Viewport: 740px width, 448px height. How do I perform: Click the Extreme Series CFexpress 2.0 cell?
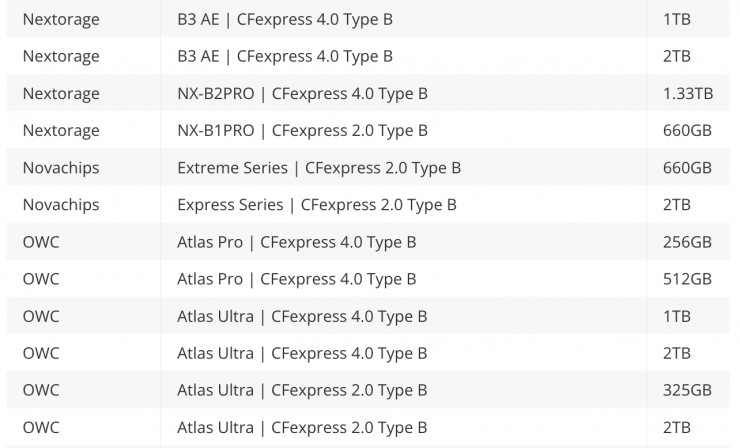[319, 167]
